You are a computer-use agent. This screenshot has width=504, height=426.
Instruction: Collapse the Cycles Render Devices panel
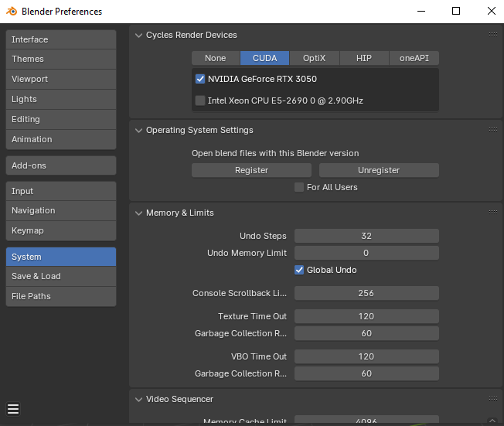(139, 35)
